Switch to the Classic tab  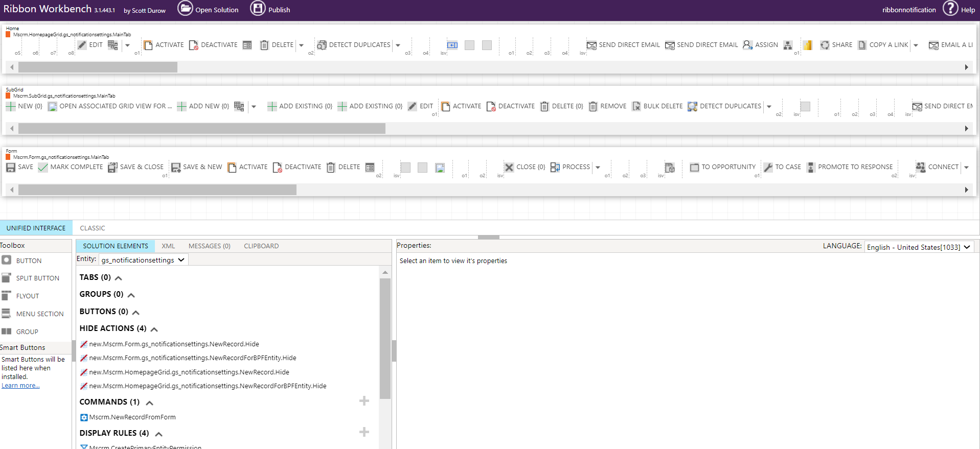point(92,228)
